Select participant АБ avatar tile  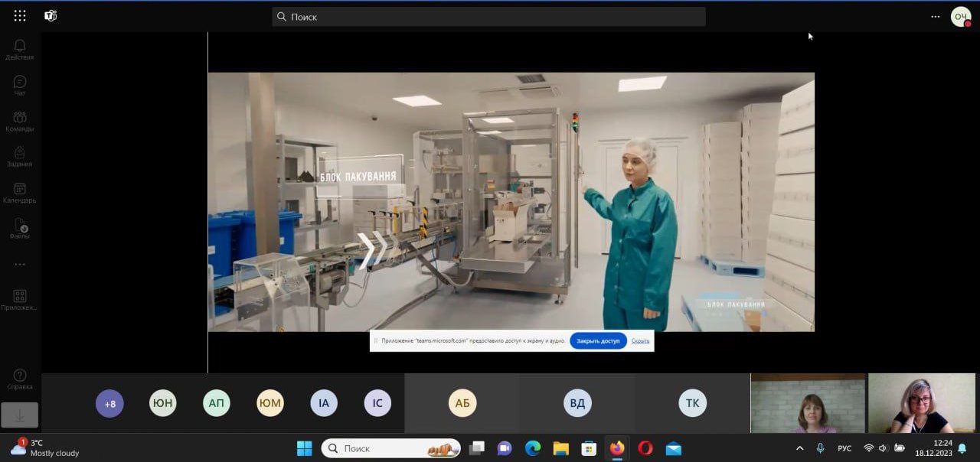coord(462,403)
